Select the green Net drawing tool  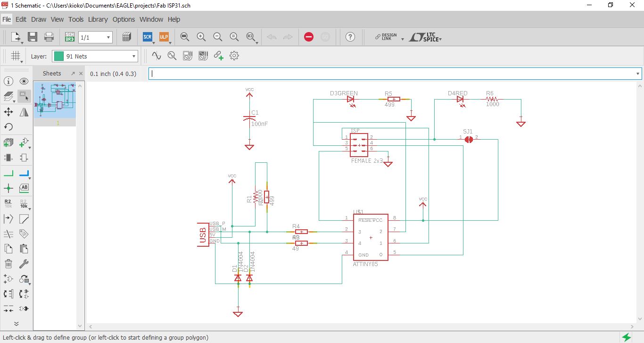pyautogui.click(x=8, y=173)
